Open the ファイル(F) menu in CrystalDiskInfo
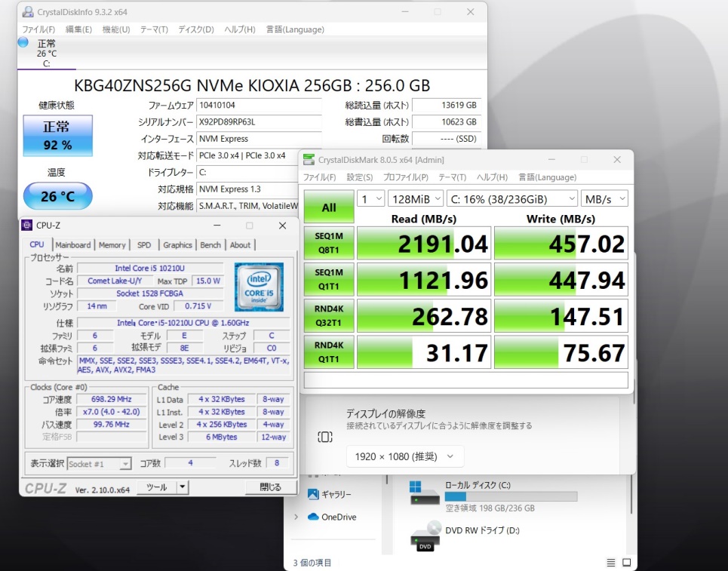Viewport: 728px width, 571px height. tap(38, 29)
